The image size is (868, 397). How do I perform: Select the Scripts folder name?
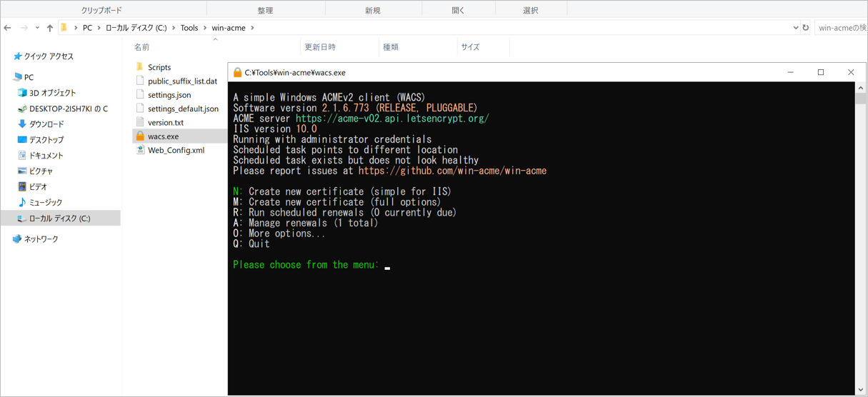click(159, 67)
